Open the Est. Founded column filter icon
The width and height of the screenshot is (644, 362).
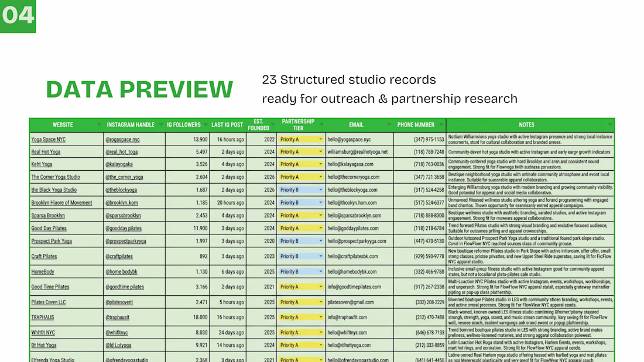[x=273, y=125]
